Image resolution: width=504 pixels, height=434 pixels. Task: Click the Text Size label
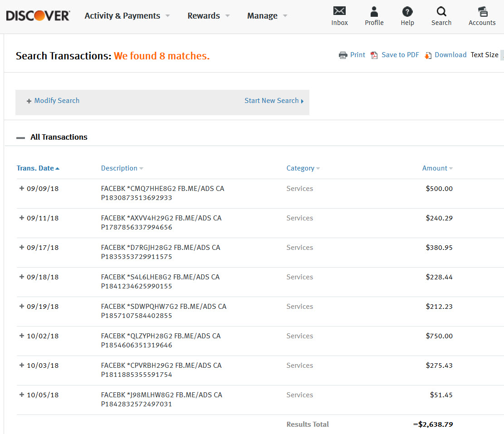484,55
